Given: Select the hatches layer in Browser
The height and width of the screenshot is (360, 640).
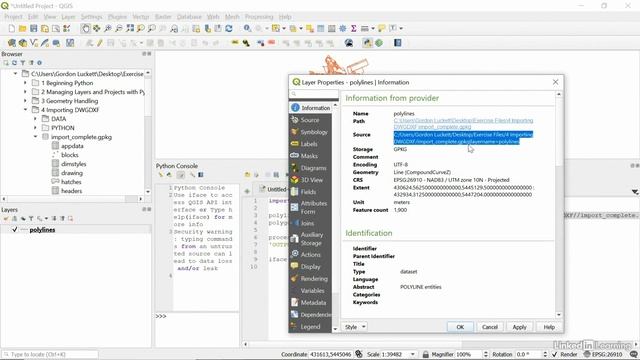Looking at the screenshot, I should [71, 182].
